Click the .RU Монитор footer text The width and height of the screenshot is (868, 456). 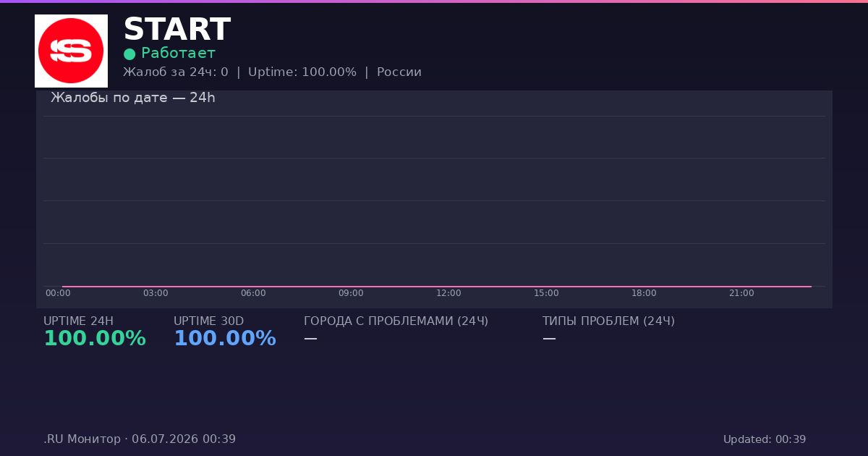82,439
